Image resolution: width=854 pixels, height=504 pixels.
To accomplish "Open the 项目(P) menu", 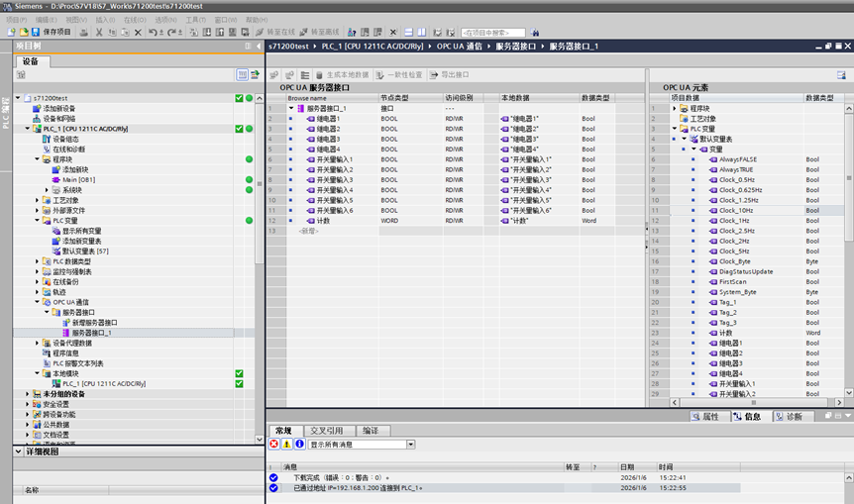I will click(x=16, y=20).
